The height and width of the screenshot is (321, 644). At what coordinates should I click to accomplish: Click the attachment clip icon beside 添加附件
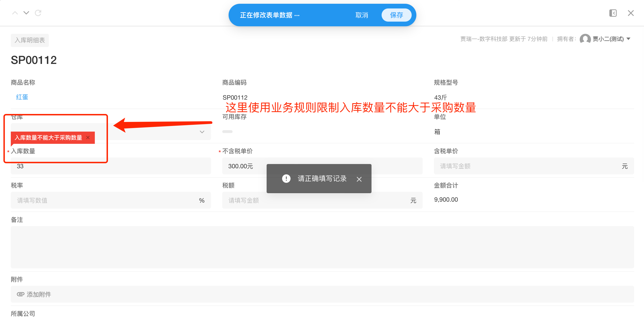click(x=21, y=294)
